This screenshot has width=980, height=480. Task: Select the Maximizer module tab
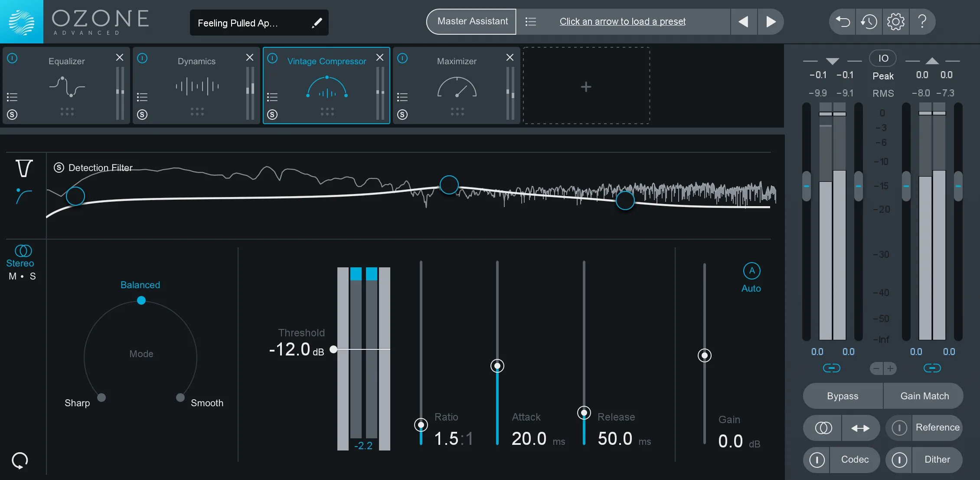pos(457,85)
